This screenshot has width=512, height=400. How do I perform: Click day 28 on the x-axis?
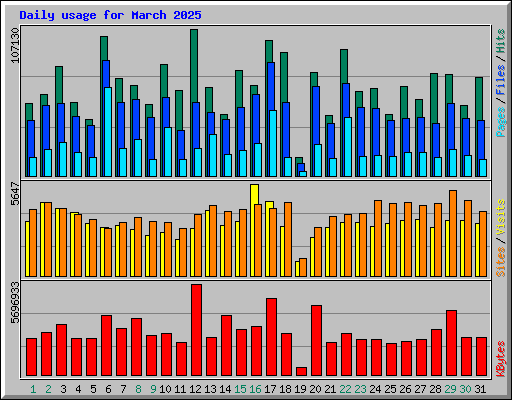435,389
